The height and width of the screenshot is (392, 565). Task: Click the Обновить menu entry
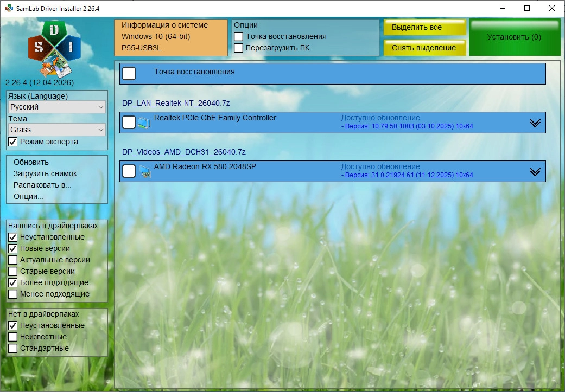coord(31,162)
